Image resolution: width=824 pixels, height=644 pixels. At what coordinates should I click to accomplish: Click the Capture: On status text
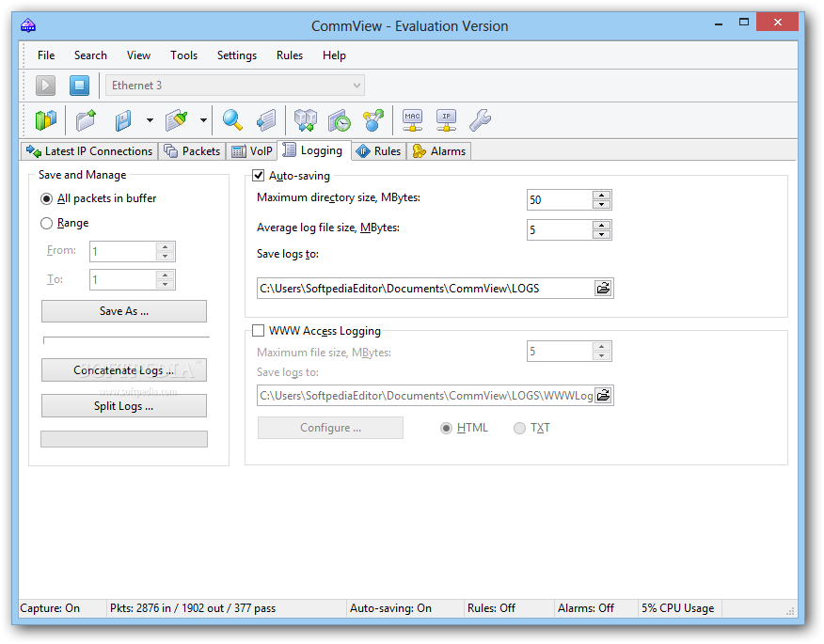pyautogui.click(x=50, y=607)
